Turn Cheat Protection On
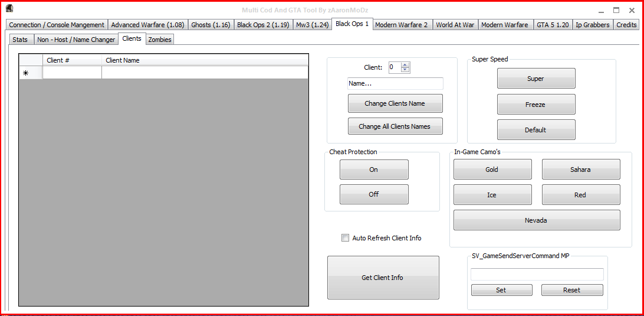This screenshot has height=316, width=644. 374,169
